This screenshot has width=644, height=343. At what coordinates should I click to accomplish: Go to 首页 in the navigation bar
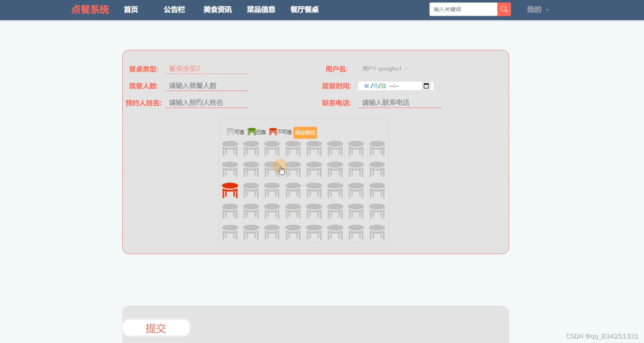click(131, 10)
